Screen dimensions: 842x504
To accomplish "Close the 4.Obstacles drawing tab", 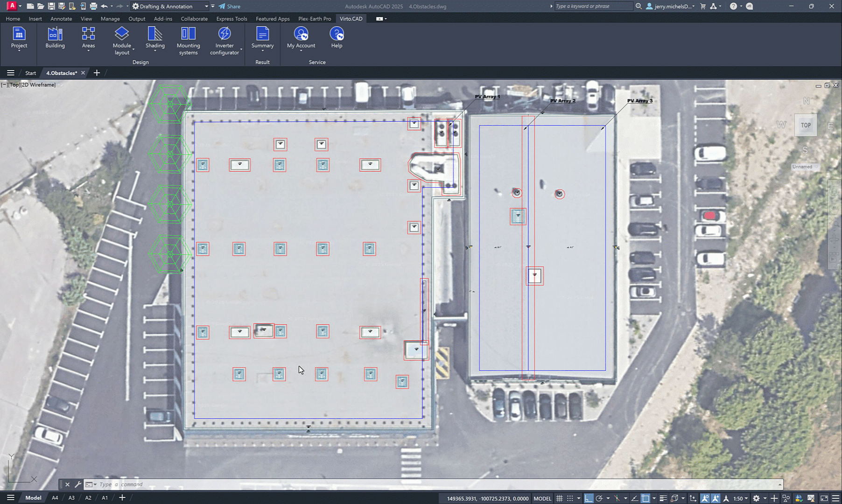I will tap(83, 73).
